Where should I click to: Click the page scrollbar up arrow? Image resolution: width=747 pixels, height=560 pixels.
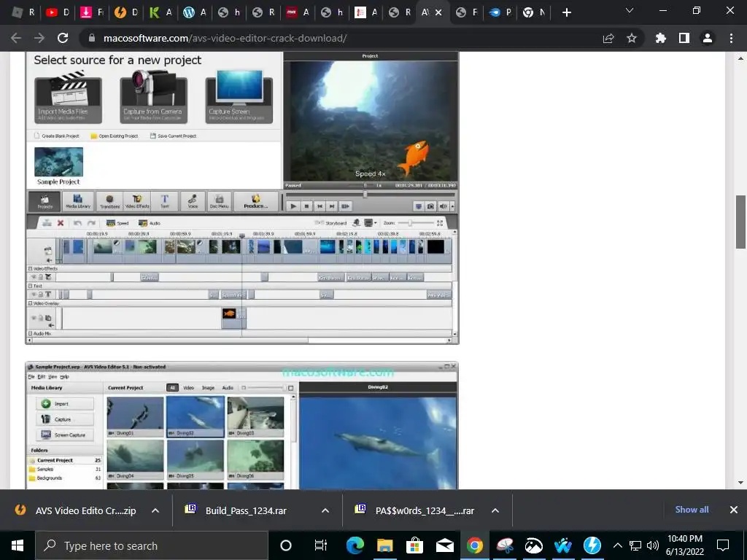(741, 58)
